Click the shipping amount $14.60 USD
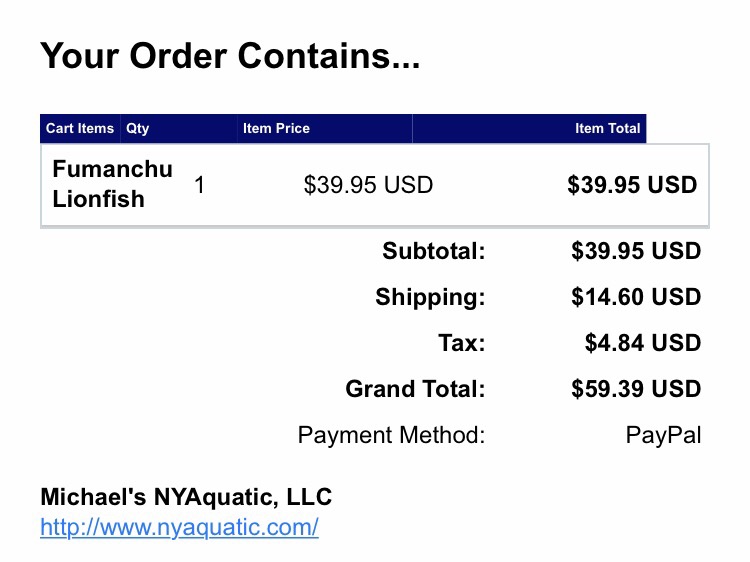Image resolution: width=750 pixels, height=562 pixels. 636,297
